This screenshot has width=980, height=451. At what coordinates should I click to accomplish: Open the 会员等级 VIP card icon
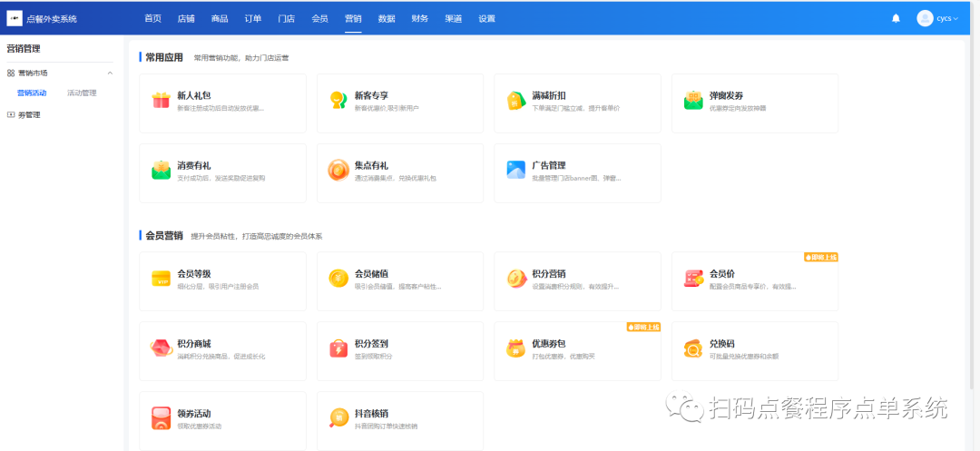tap(161, 279)
